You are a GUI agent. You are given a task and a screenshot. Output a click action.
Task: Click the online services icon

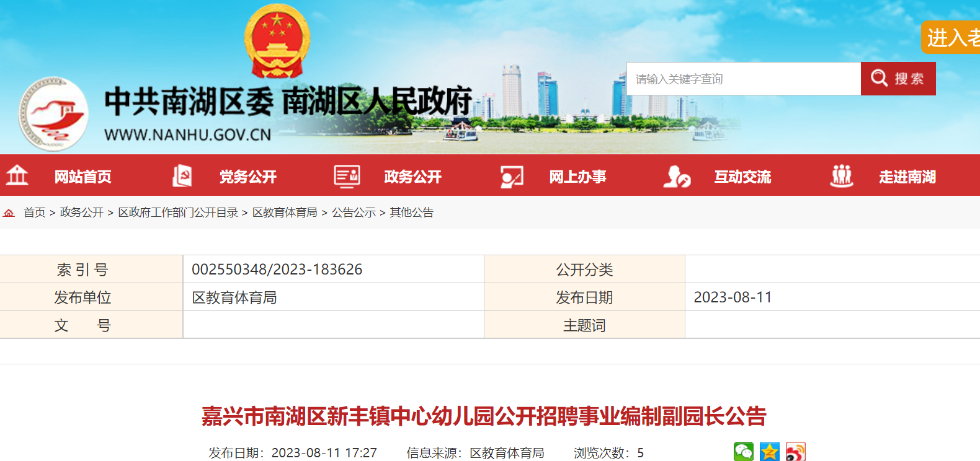(x=512, y=177)
